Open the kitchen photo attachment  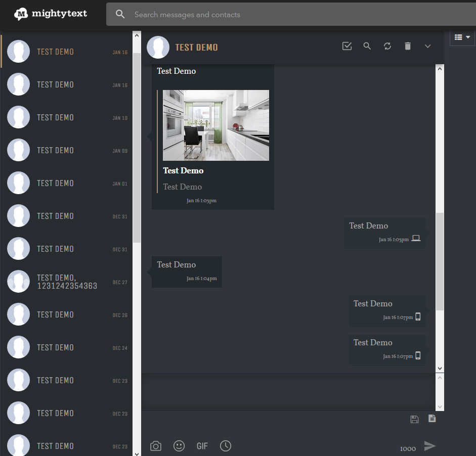pos(216,125)
